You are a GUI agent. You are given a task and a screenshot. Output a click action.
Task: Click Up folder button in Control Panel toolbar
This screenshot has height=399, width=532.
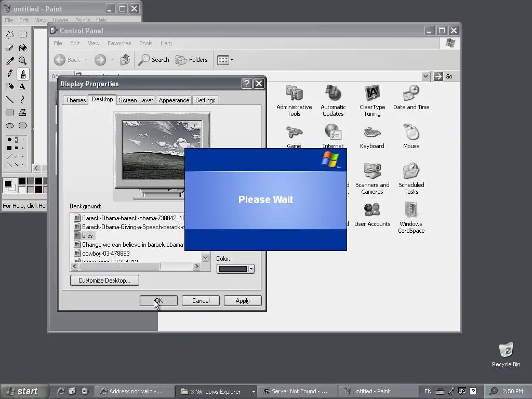(x=125, y=60)
